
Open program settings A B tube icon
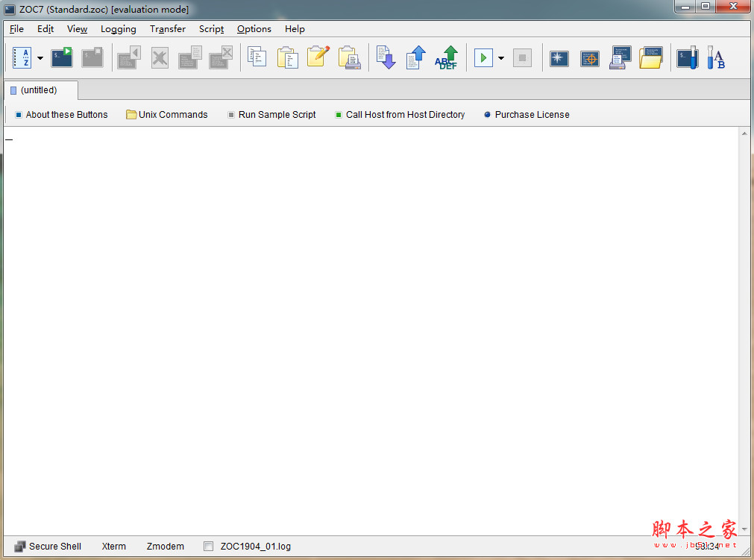point(716,57)
